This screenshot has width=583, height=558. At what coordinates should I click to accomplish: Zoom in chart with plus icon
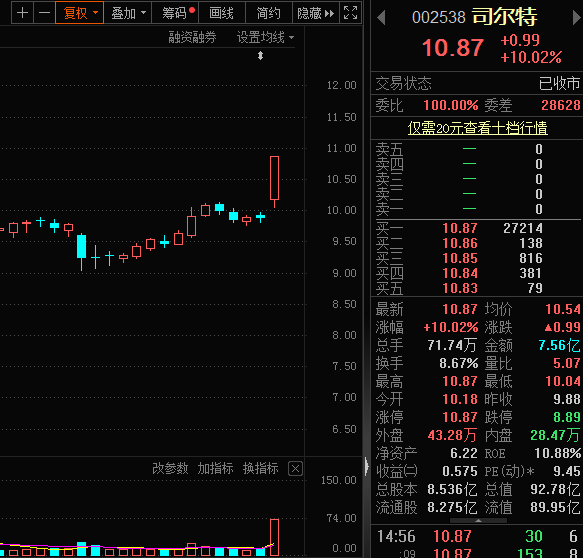pyautogui.click(x=22, y=13)
